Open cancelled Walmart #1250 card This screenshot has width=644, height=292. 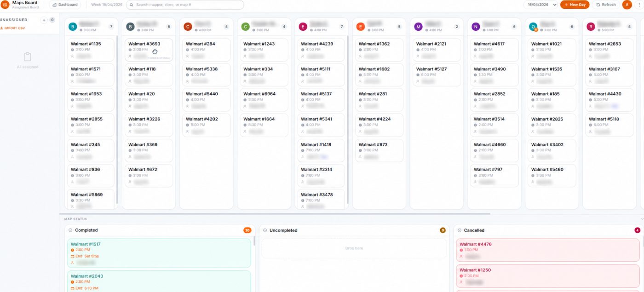pos(547,276)
